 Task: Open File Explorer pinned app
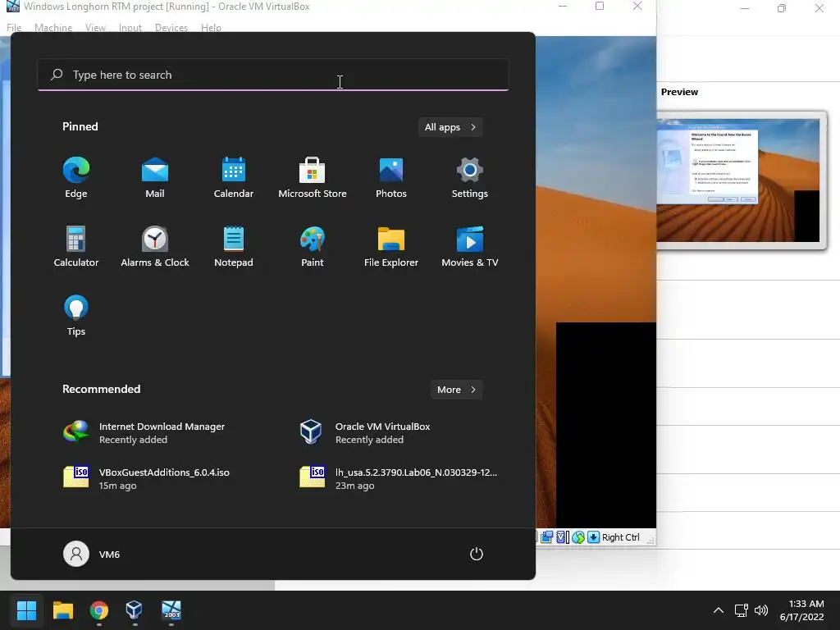[391, 246]
